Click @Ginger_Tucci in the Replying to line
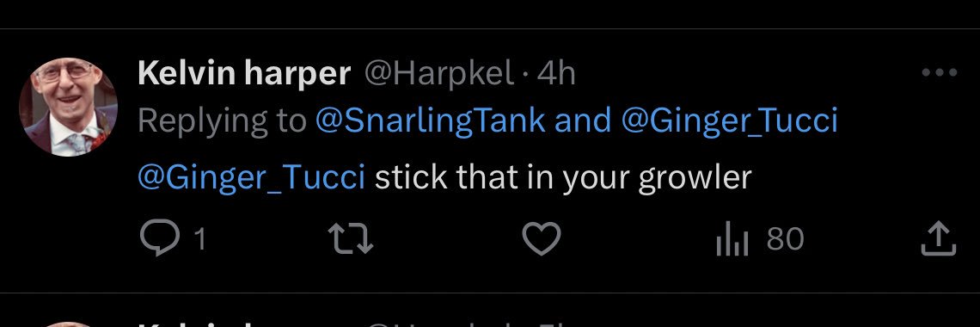The height and width of the screenshot is (327, 980). 729,120
